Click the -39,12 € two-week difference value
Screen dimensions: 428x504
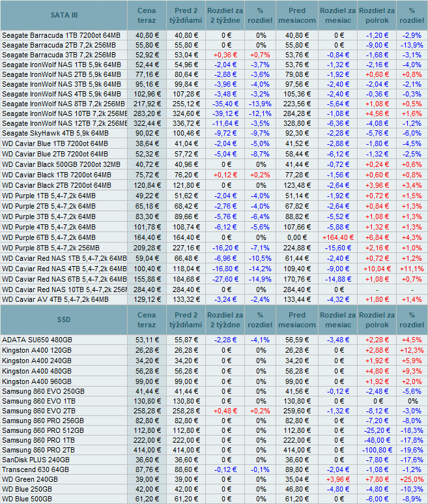coord(225,114)
